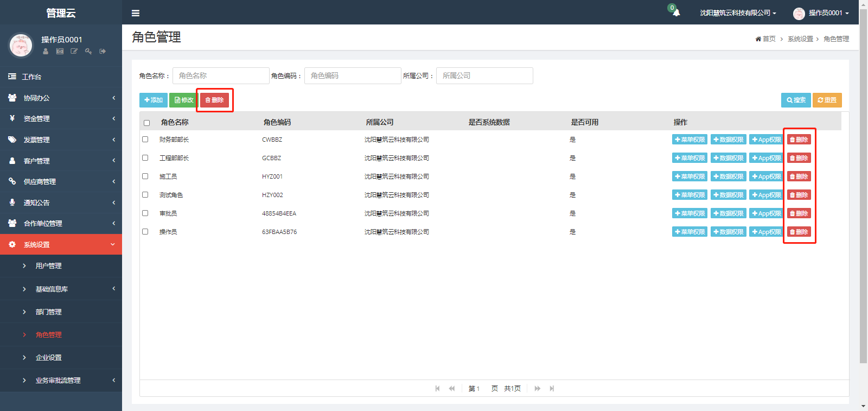
Task: Add App权限 for 操作员
Action: click(767, 232)
